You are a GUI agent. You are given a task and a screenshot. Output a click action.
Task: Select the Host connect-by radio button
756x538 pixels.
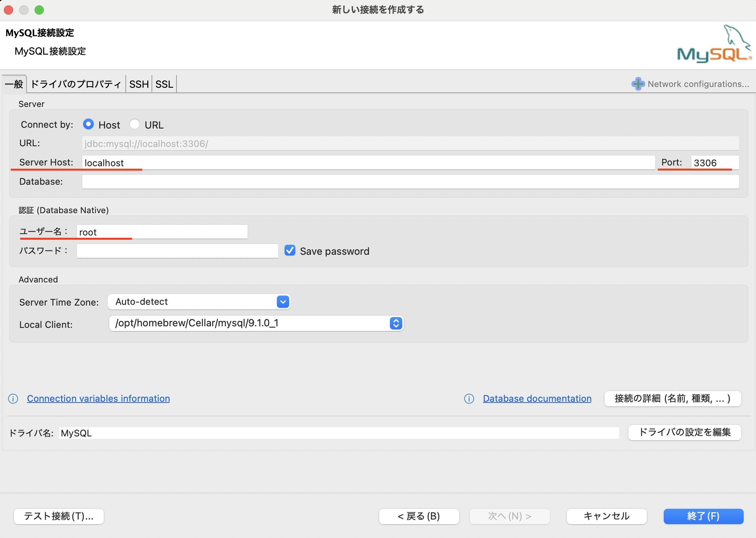coord(88,124)
